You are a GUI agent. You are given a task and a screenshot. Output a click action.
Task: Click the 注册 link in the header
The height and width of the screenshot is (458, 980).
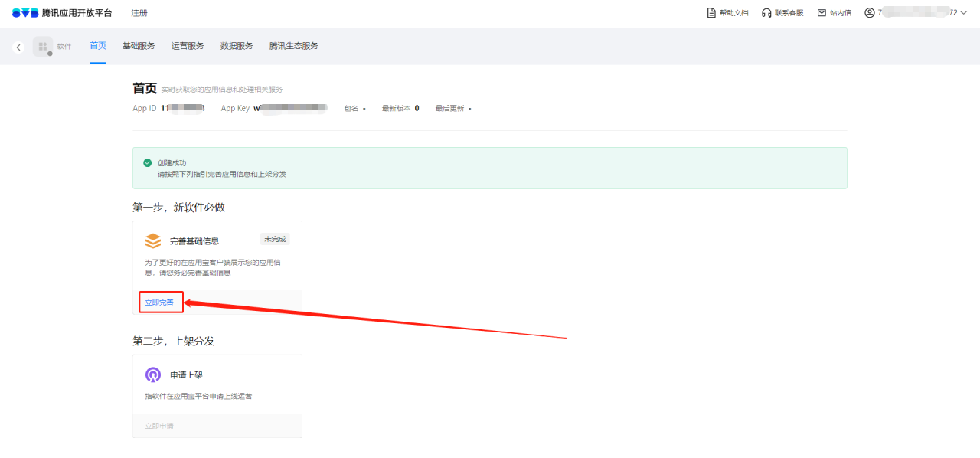tap(139, 12)
